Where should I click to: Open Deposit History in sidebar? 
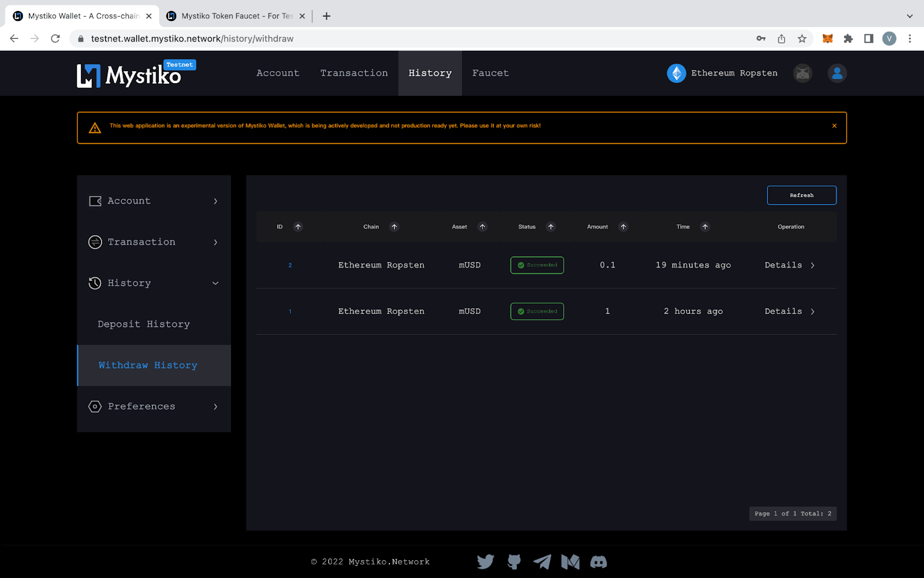[x=144, y=324]
